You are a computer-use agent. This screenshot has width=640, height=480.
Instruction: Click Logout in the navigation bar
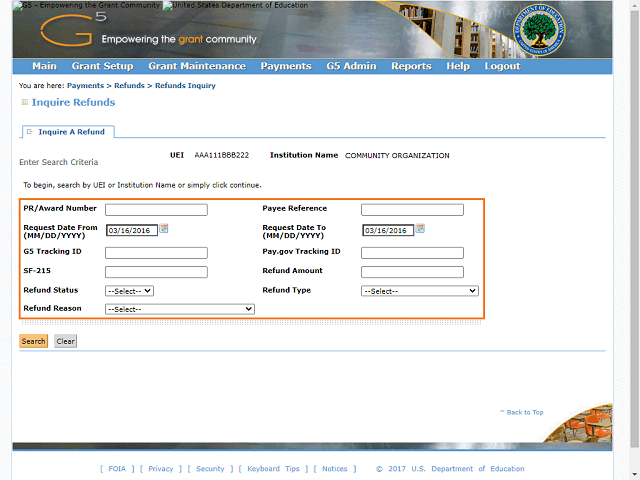(502, 67)
